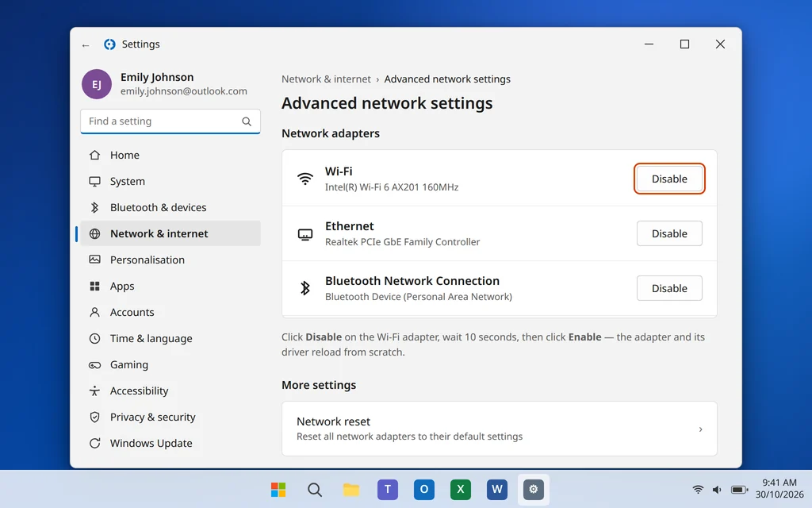This screenshot has height=508, width=812.
Task: Open Excel from the taskbar
Action: click(x=461, y=489)
